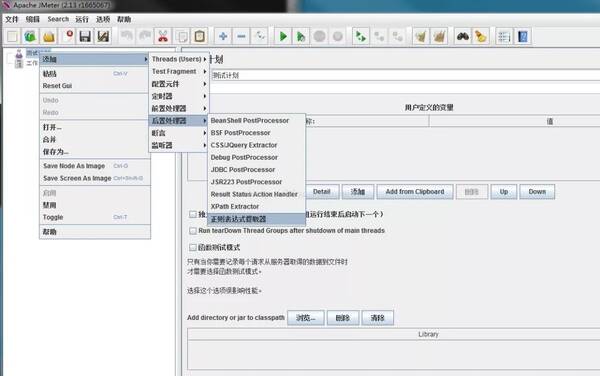The height and width of the screenshot is (376, 600).
Task: Click the Help book toolbar icon
Action: [522, 36]
